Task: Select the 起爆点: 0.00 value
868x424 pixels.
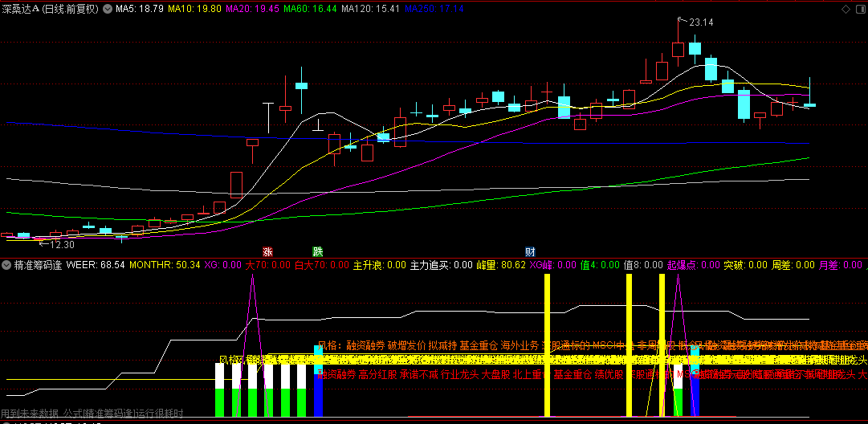Action: tap(694, 264)
